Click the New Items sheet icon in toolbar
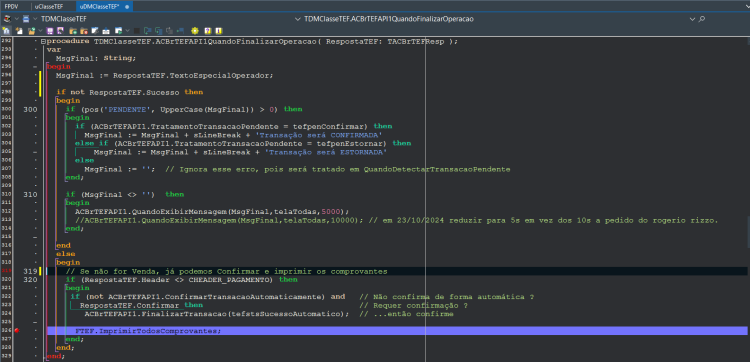750x362 pixels. [6, 31]
